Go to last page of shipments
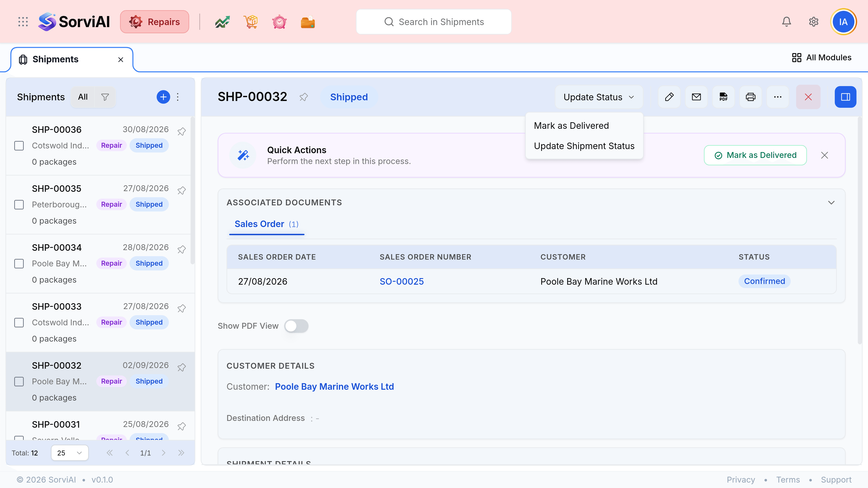Viewport: 868px width, 488px height. point(181,453)
